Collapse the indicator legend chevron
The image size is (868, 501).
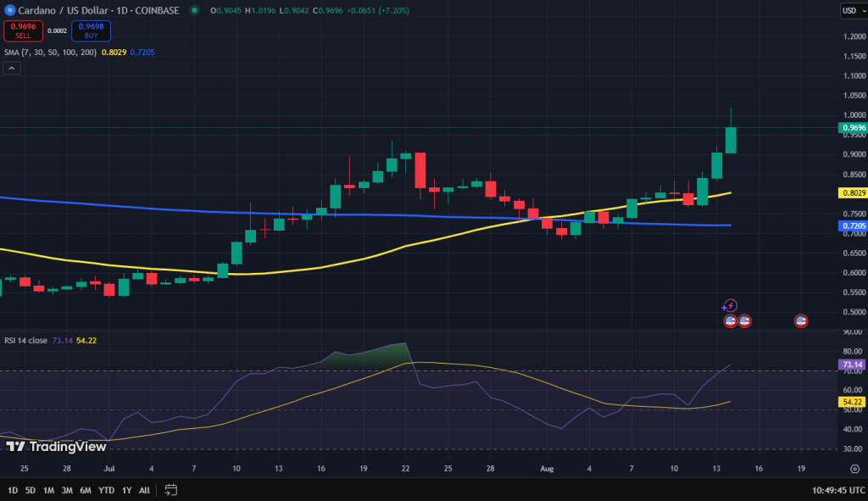click(12, 68)
